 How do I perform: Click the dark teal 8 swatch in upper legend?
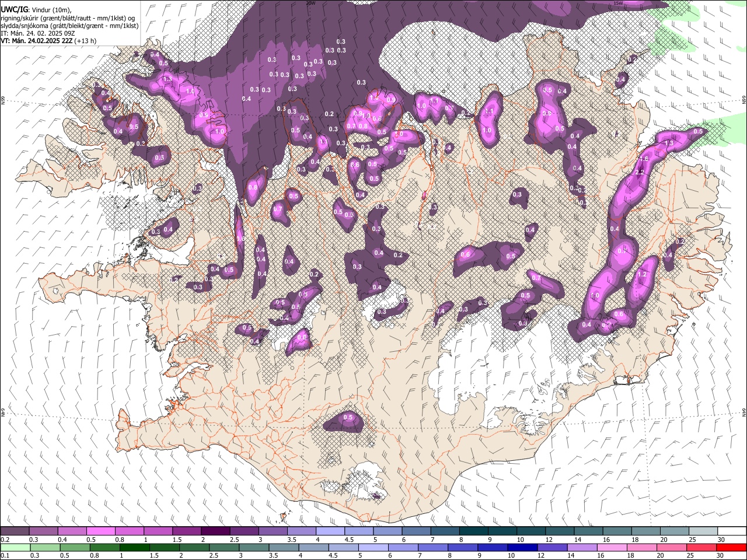click(473, 531)
